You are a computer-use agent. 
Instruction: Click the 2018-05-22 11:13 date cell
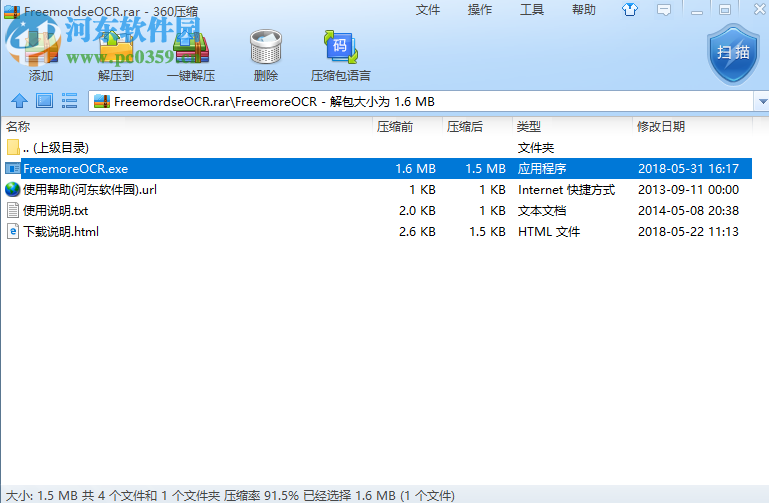[688, 231]
